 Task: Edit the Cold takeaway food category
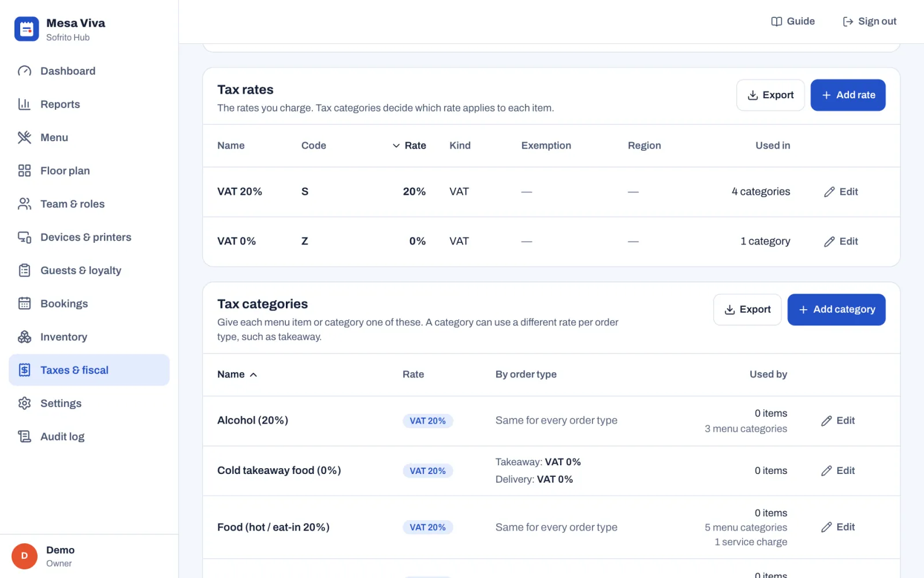838,470
